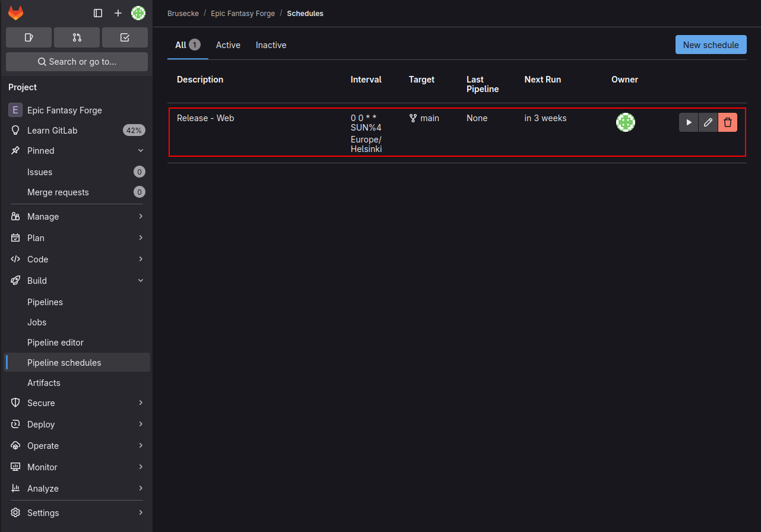Open pinned Merge requests item
Screen dimensions: 761x532
77,192
